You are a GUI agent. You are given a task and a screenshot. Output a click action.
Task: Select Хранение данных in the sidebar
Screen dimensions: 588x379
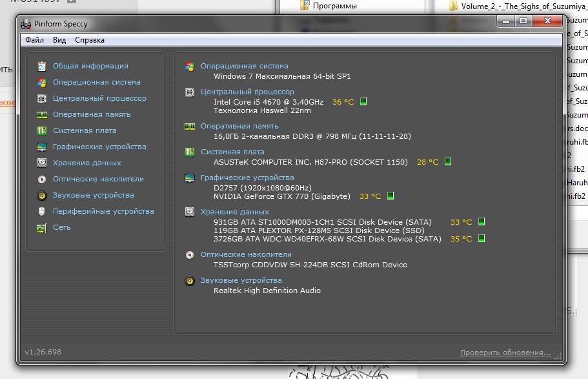click(87, 163)
